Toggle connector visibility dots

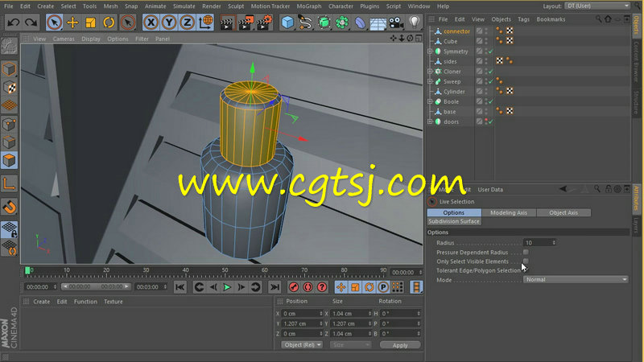[x=486, y=31]
